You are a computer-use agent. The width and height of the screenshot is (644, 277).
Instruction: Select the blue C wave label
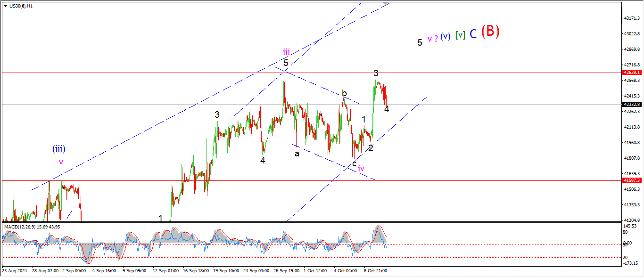(x=473, y=33)
